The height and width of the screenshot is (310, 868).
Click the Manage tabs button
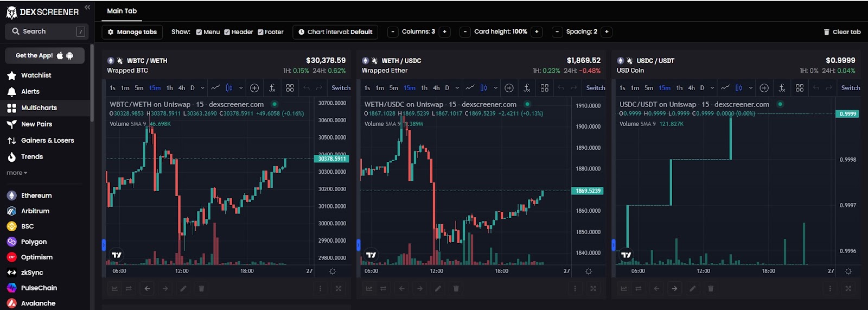coord(132,32)
